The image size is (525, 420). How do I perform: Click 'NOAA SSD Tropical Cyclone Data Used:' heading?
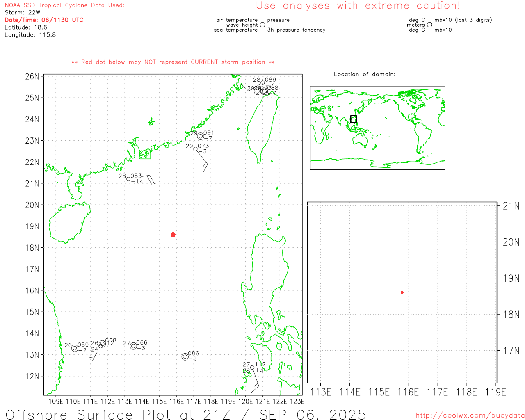(x=64, y=5)
